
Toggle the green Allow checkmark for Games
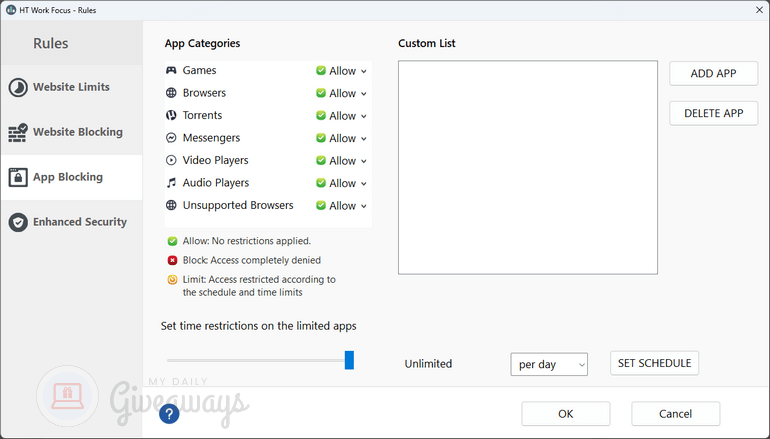pyautogui.click(x=321, y=71)
